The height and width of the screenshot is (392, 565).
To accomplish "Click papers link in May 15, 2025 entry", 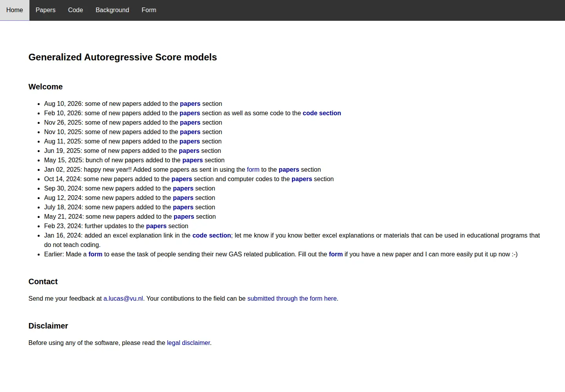I will [193, 160].
